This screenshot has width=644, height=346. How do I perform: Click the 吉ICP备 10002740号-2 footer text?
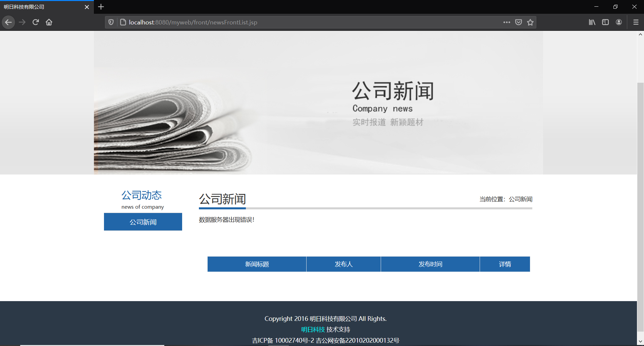tap(283, 341)
